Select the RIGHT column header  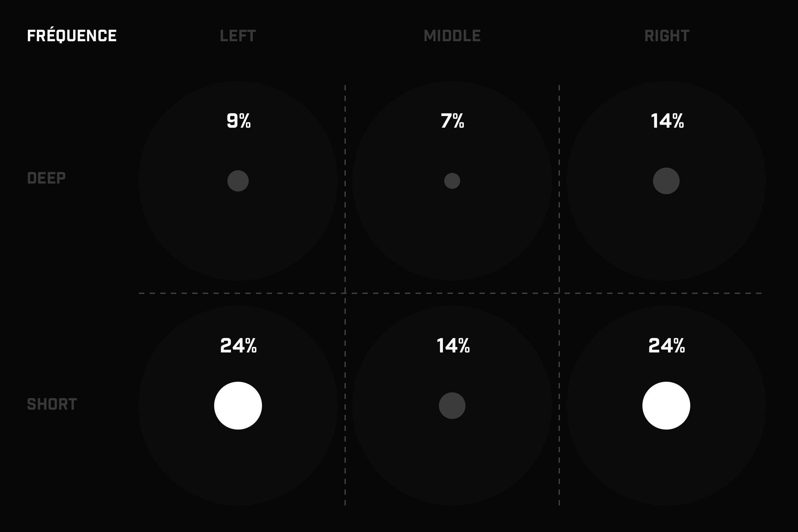pos(666,36)
